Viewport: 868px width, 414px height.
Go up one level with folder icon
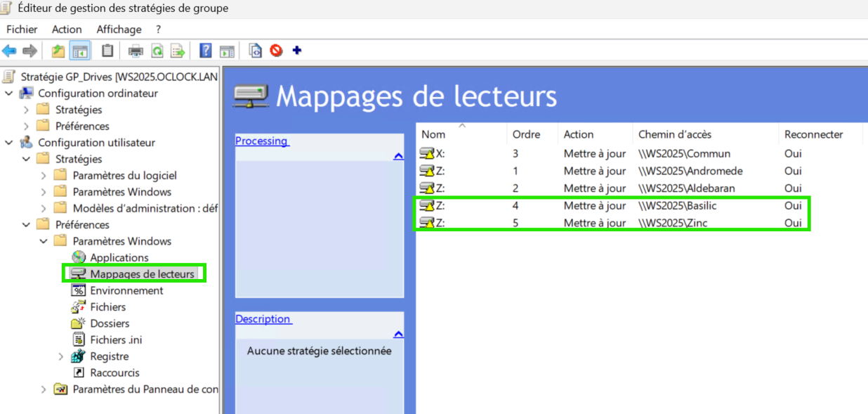tap(58, 51)
